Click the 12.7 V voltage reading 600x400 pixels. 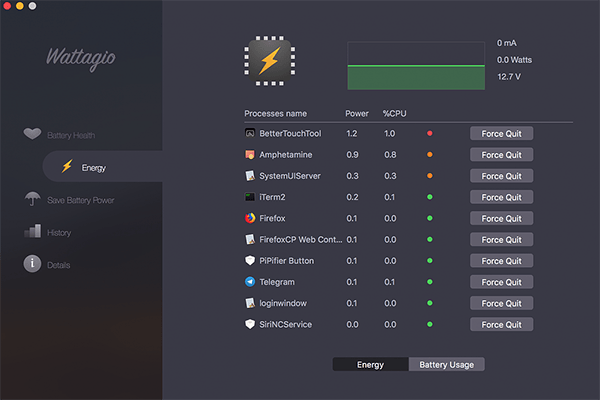[509, 77]
